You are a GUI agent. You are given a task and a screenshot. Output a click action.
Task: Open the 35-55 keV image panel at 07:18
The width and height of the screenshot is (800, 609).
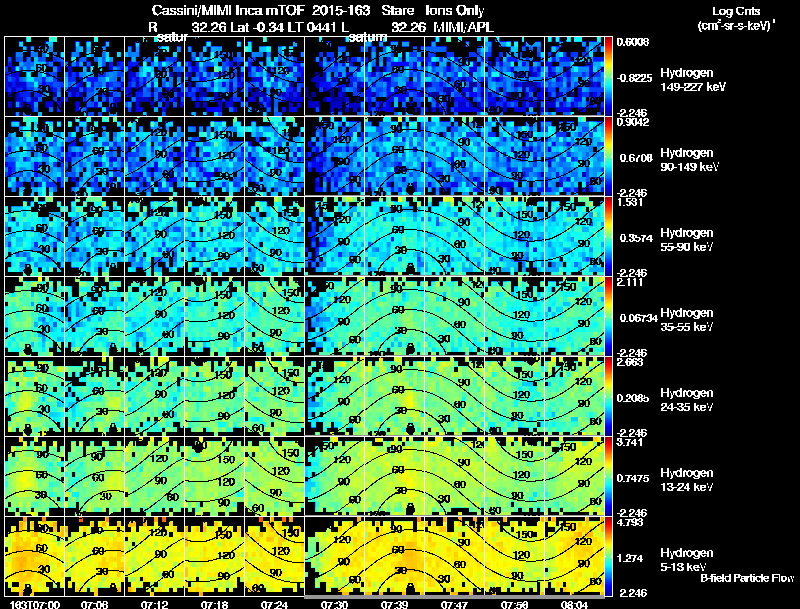click(214, 316)
